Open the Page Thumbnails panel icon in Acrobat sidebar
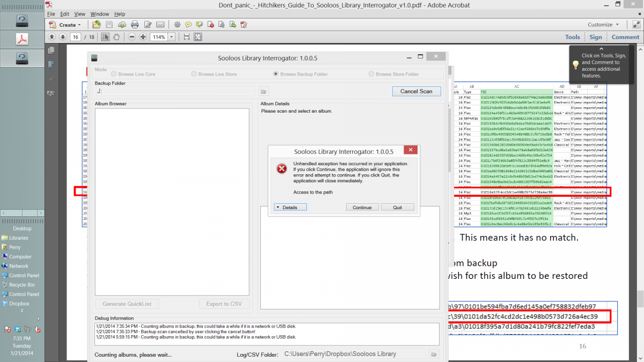Image resolution: width=644 pixels, height=362 pixels. [x=52, y=50]
